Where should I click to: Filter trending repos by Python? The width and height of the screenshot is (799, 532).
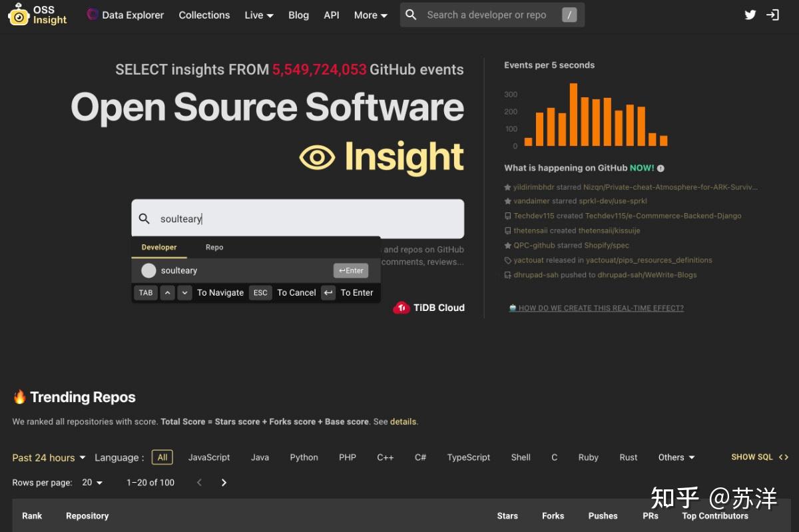pyautogui.click(x=304, y=457)
